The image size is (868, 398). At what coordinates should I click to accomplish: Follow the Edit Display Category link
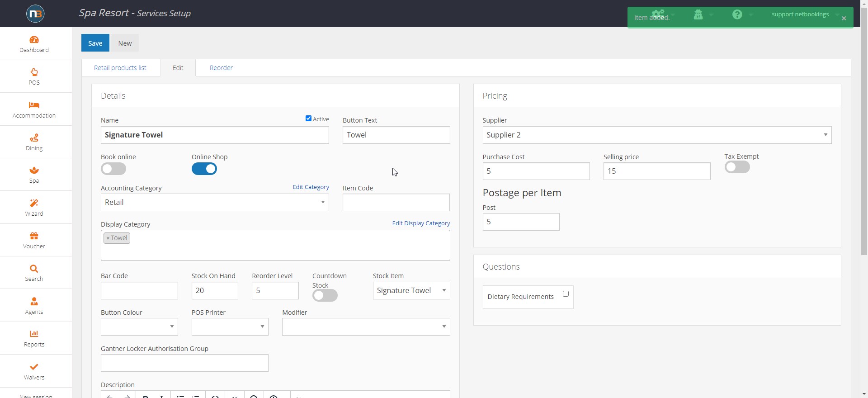[421, 223]
